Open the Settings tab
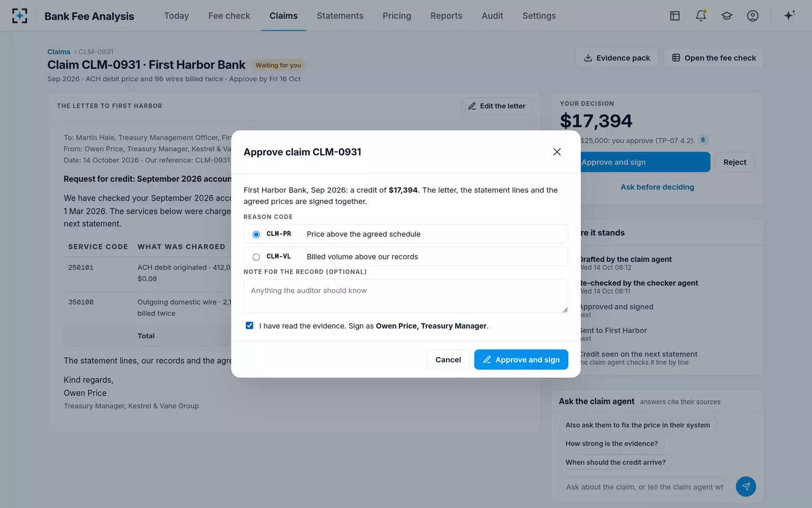This screenshot has width=812, height=508. pyautogui.click(x=539, y=16)
